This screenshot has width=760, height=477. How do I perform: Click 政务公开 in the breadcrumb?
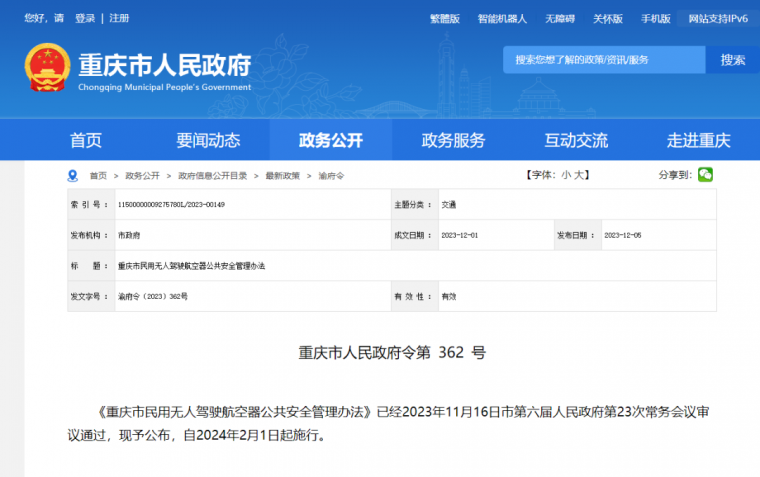[x=142, y=175]
